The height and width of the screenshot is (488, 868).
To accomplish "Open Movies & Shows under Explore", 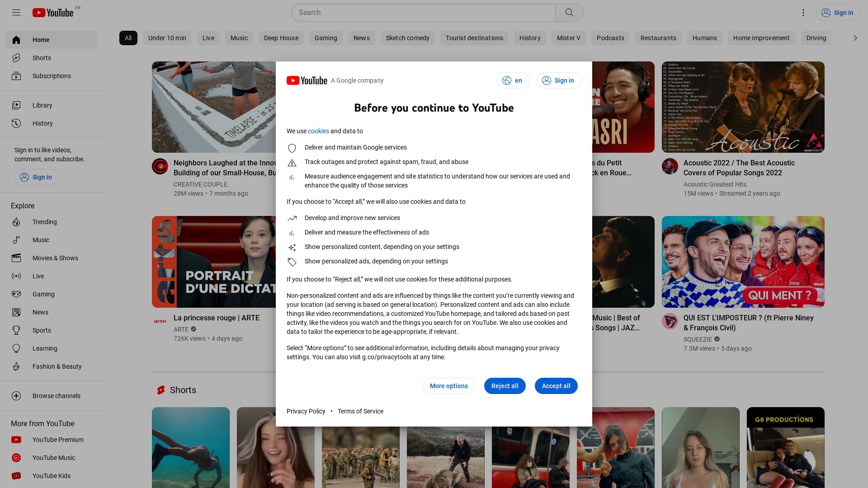I will click(52, 258).
